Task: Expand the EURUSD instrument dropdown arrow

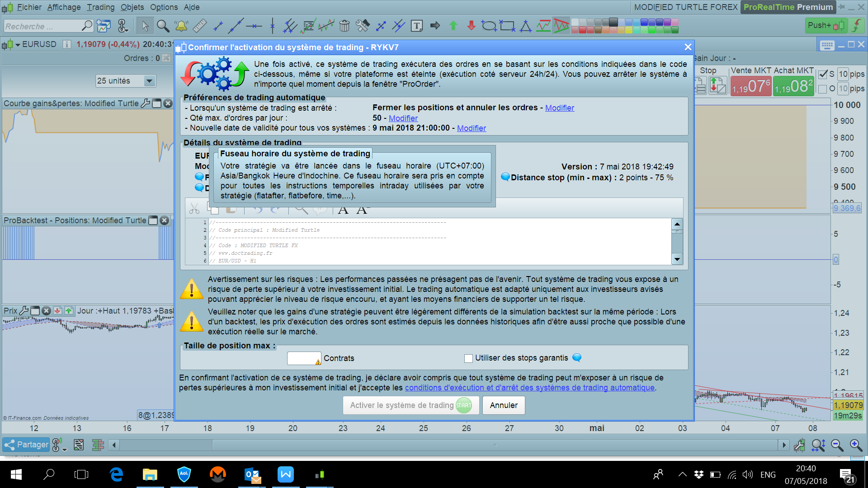Action: click(18, 44)
